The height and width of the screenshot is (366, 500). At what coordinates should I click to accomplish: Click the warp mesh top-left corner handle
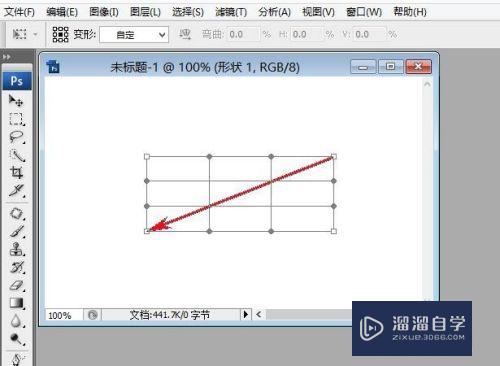click(x=147, y=156)
